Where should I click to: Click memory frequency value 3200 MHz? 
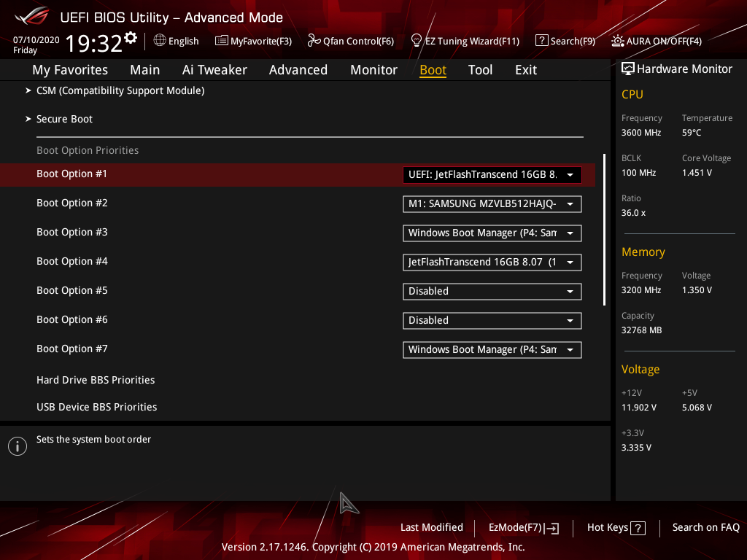pyautogui.click(x=641, y=290)
